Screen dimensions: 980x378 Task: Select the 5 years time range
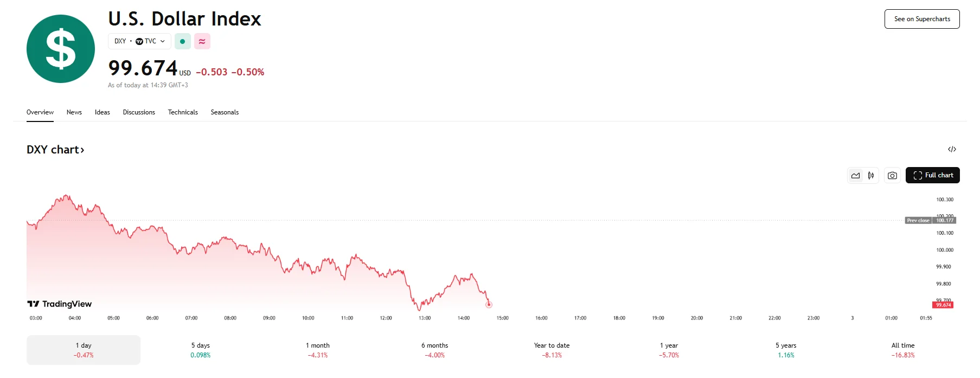[786, 350]
